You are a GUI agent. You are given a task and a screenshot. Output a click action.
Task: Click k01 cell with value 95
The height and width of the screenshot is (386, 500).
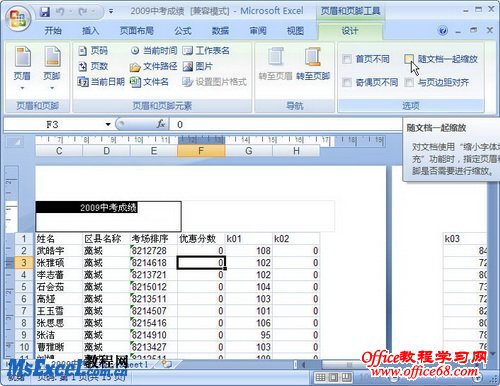(x=249, y=335)
